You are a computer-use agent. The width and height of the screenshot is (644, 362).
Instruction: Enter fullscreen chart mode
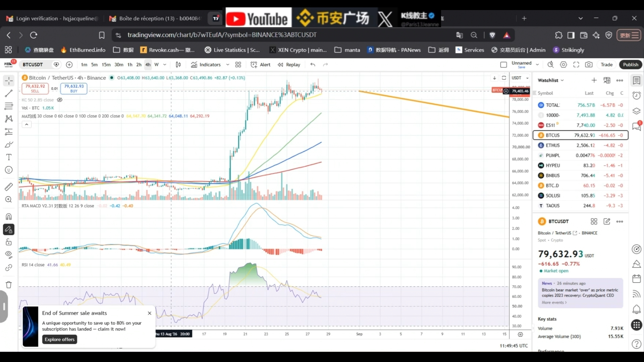coord(576,65)
